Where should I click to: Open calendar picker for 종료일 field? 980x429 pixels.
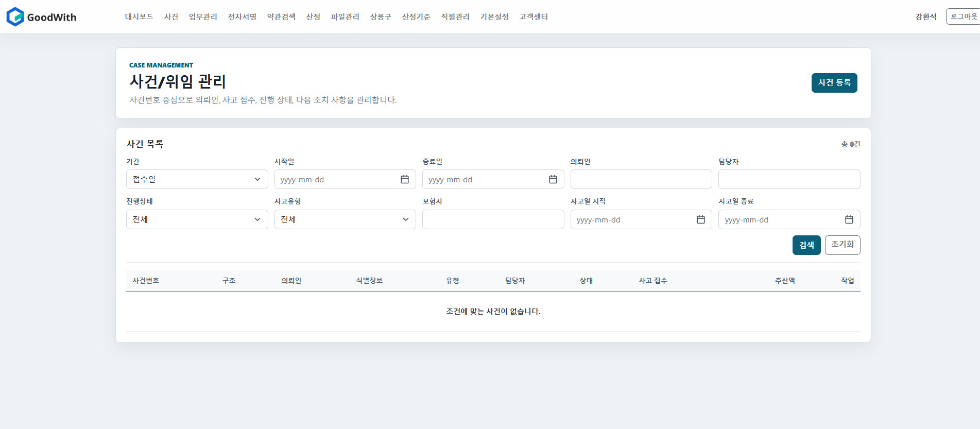click(x=553, y=179)
